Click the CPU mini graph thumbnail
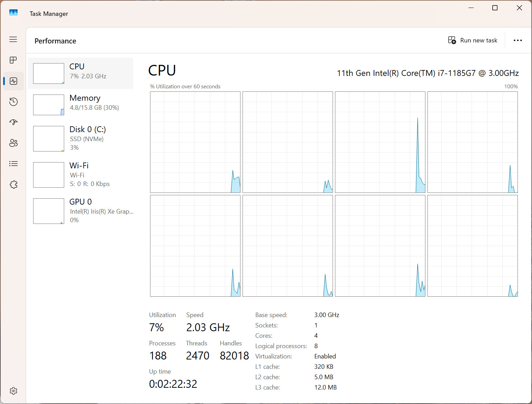Screen dimensions: 532x404 (x=49, y=73)
